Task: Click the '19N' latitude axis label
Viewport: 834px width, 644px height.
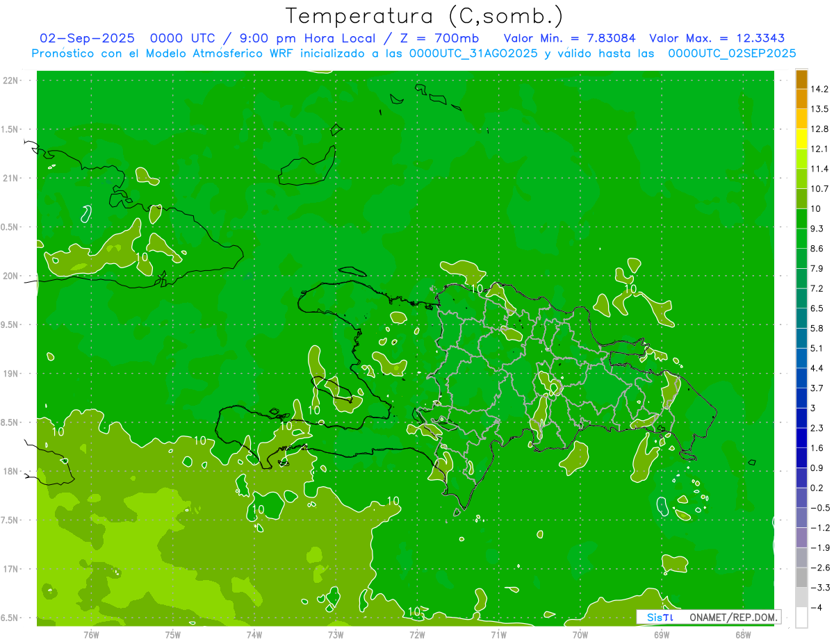Action: tap(10, 374)
